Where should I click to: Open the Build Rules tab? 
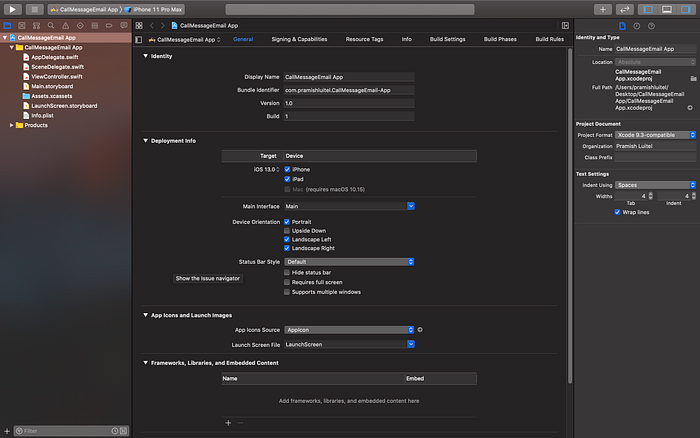tap(550, 39)
